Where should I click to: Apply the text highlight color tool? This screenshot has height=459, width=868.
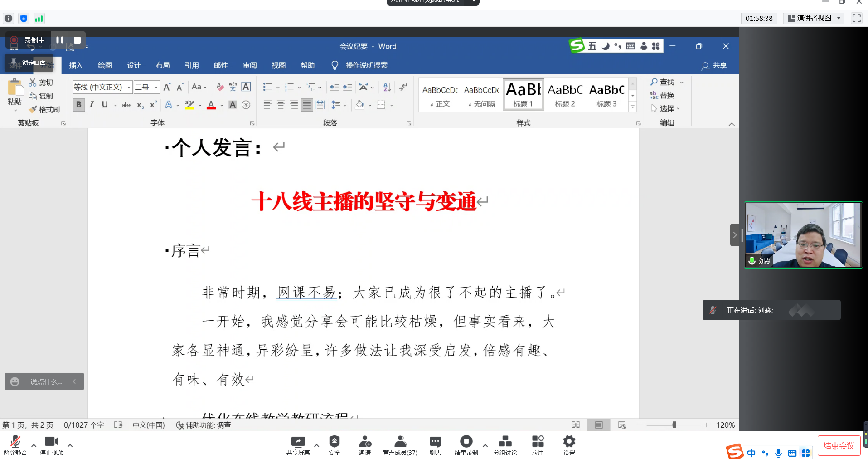click(190, 105)
